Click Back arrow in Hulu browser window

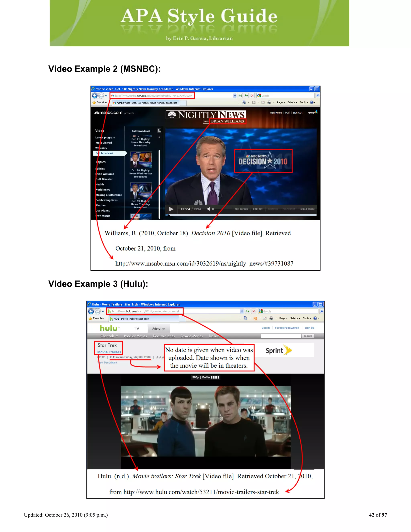pos(91,311)
